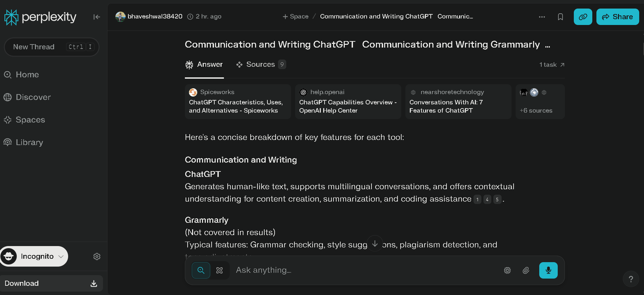Open bhaveshwal38420 user profile avatar
The height and width of the screenshot is (295, 644).
[x=120, y=16]
